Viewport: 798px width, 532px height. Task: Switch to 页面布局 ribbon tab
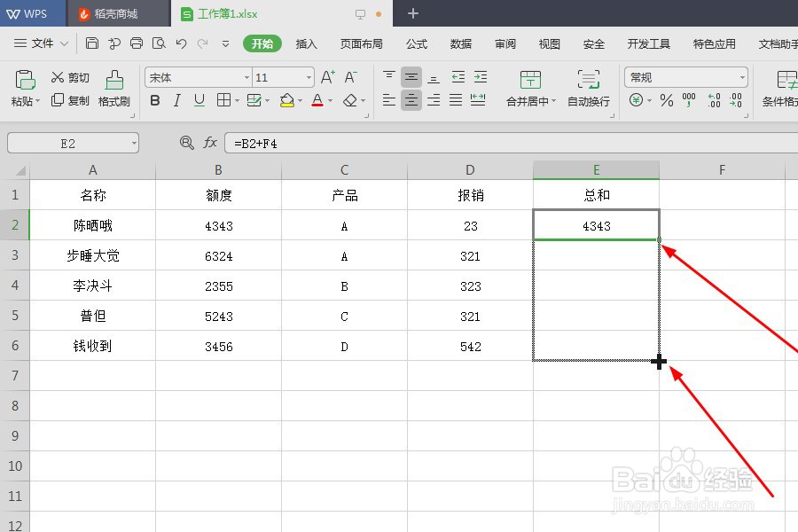(x=362, y=43)
